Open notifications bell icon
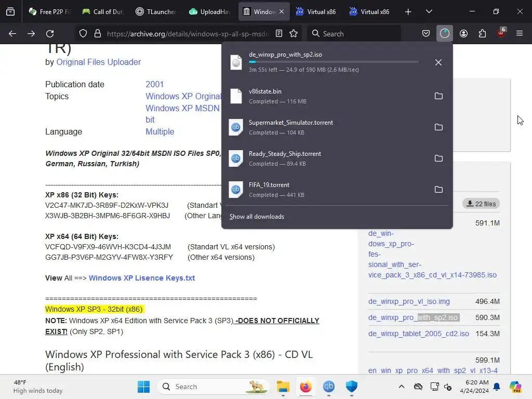Viewport: 532px width, 399px height. 497,387
